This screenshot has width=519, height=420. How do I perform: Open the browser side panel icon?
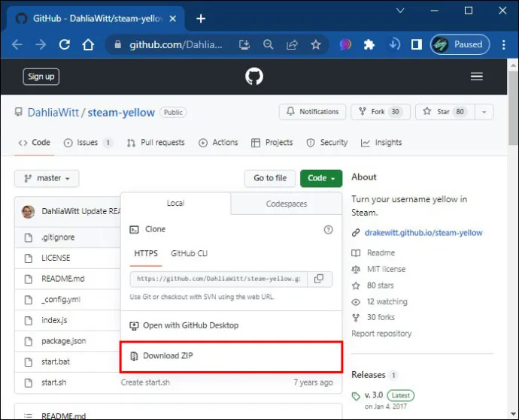[417, 44]
